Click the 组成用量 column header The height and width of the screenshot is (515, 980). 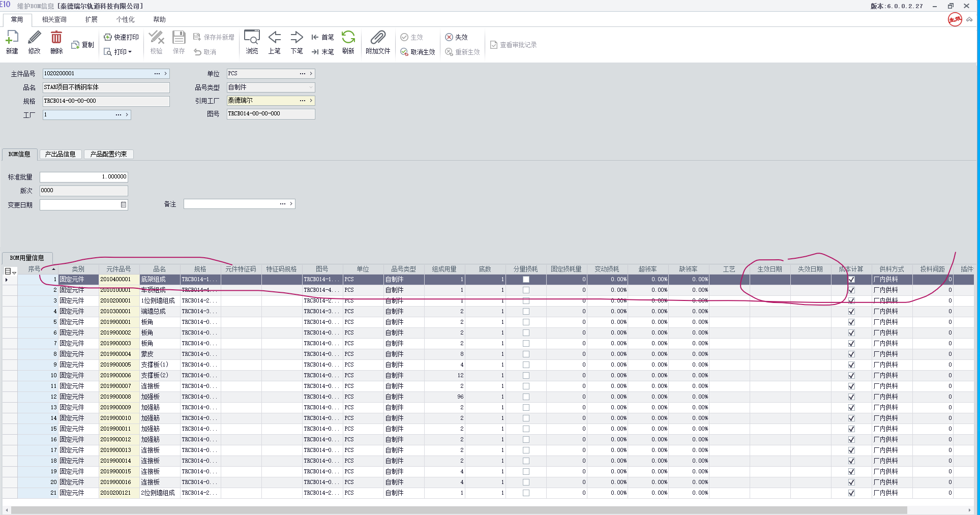[x=444, y=269]
